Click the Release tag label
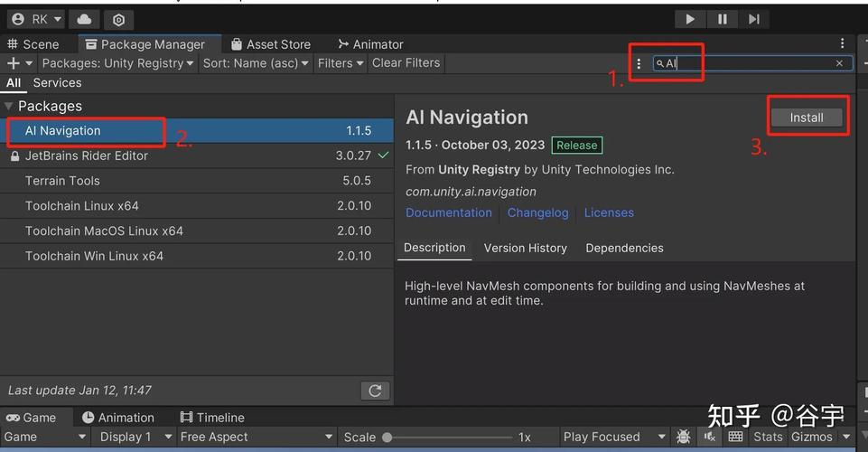This screenshot has width=868, height=452. click(x=577, y=146)
